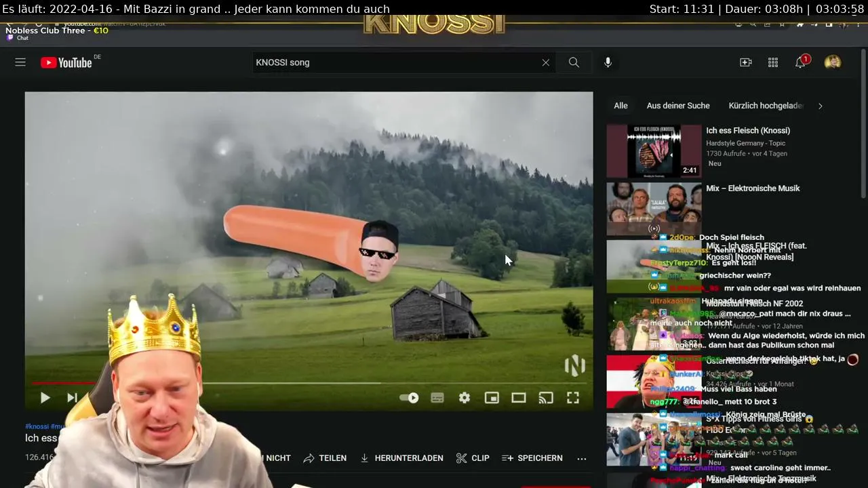The width and height of the screenshot is (868, 488).
Task: Save the video with SPEICHERN
Action: tap(532, 458)
